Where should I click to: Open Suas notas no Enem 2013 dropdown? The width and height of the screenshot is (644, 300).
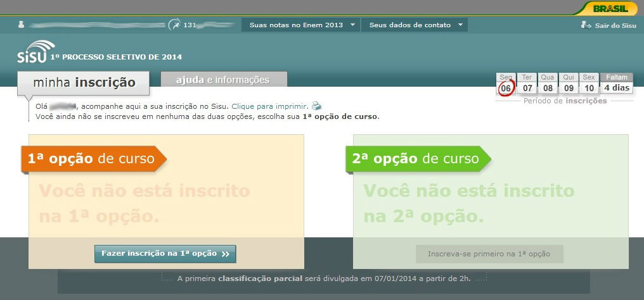click(300, 25)
